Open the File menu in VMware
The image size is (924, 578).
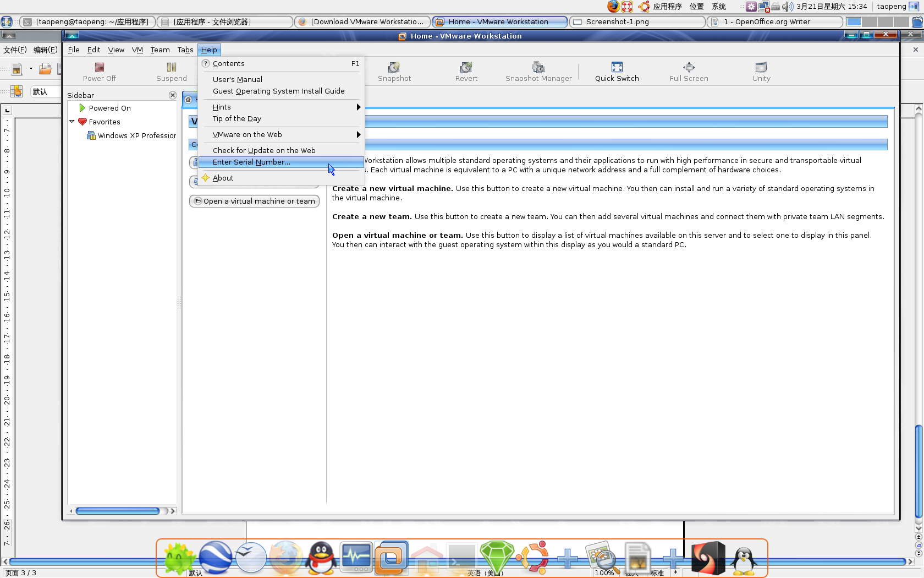(74, 50)
